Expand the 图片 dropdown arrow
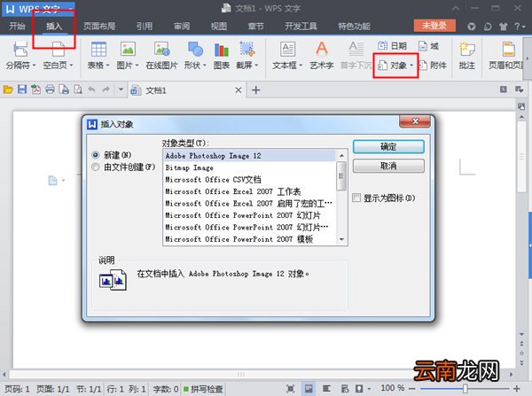This screenshot has height=396, width=532. pos(137,65)
